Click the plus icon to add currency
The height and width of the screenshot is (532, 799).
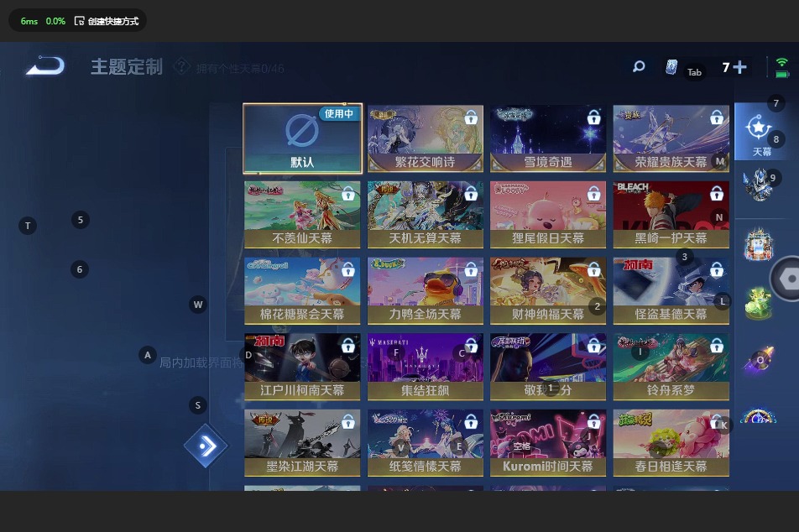coord(739,67)
